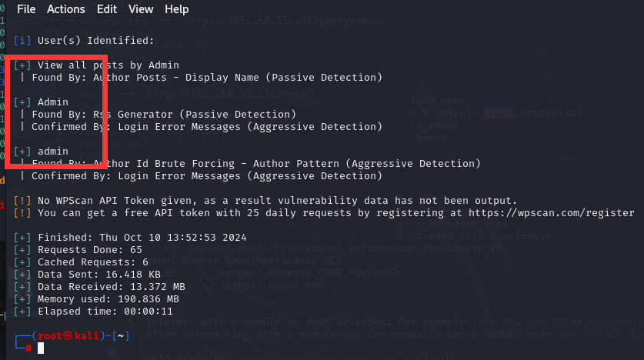The width and height of the screenshot is (644, 360).
Task: Click the [+] marker next to capitalized Admin
Action: [x=22, y=102]
